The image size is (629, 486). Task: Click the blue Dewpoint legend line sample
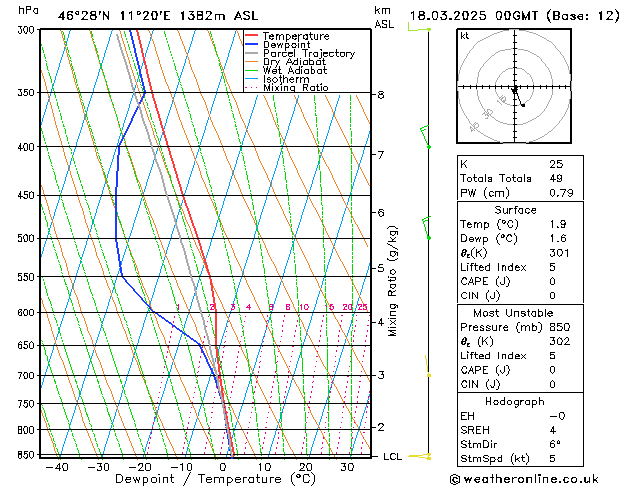(252, 44)
